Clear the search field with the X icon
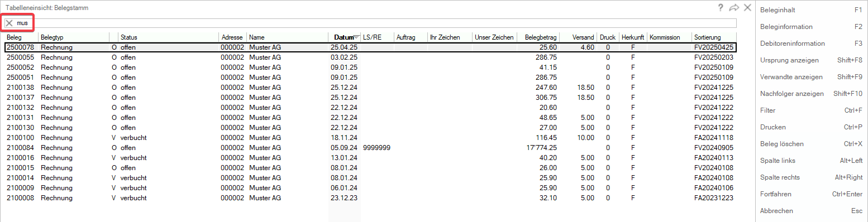This screenshot has height=222, width=868. coord(9,23)
